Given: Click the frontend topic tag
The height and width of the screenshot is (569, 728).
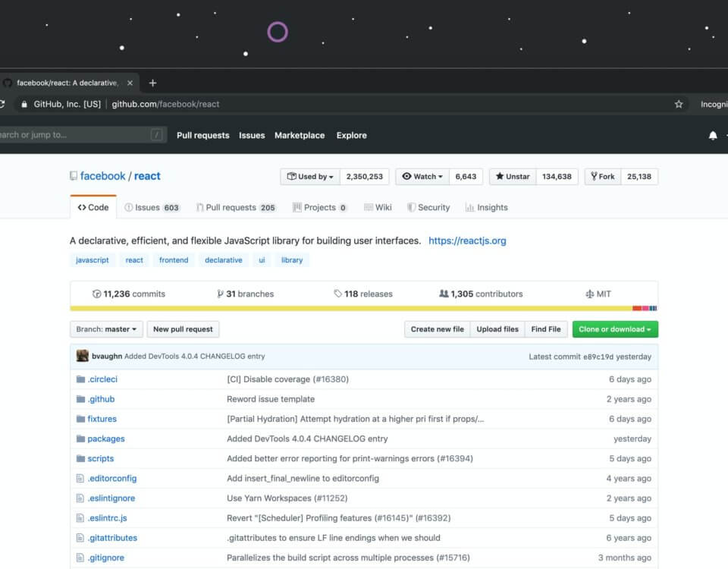Looking at the screenshot, I should (x=174, y=260).
